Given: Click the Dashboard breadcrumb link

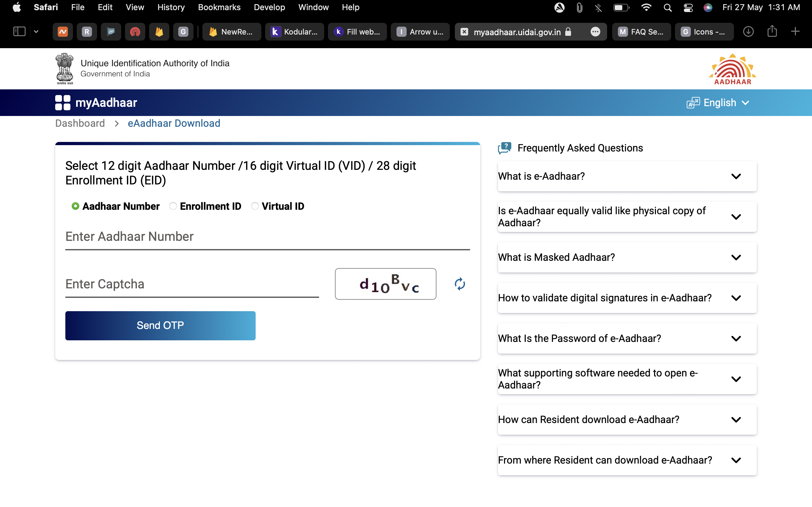Looking at the screenshot, I should 80,123.
